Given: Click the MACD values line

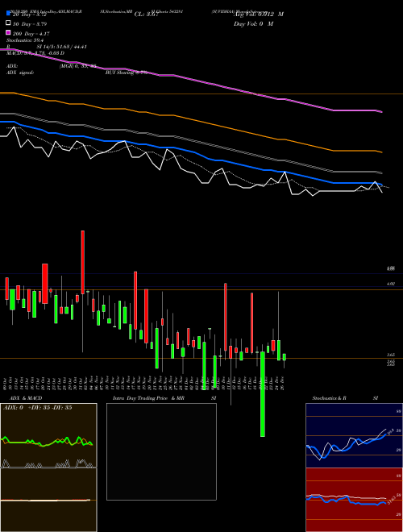Looking at the screenshot, I should click(35, 53).
